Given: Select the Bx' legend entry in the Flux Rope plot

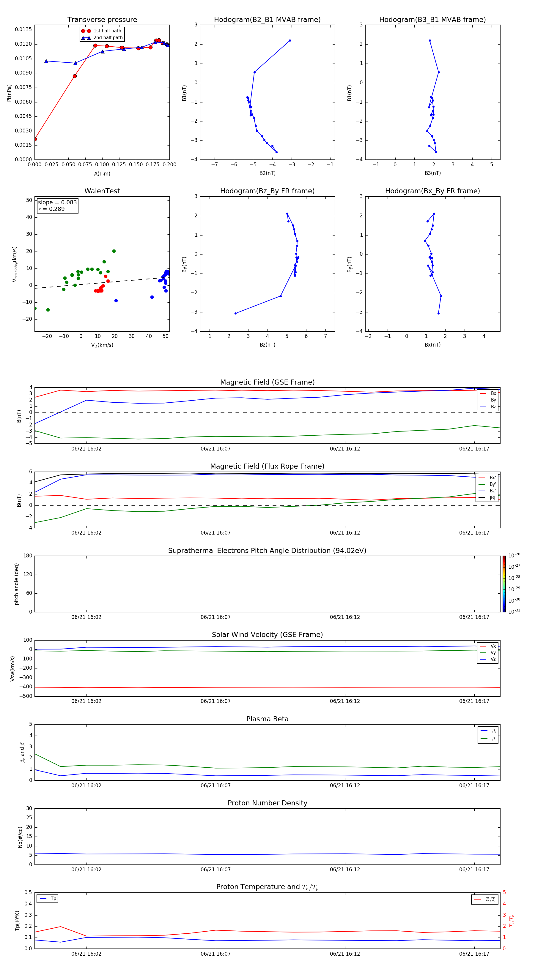Looking at the screenshot, I should click(x=487, y=478).
